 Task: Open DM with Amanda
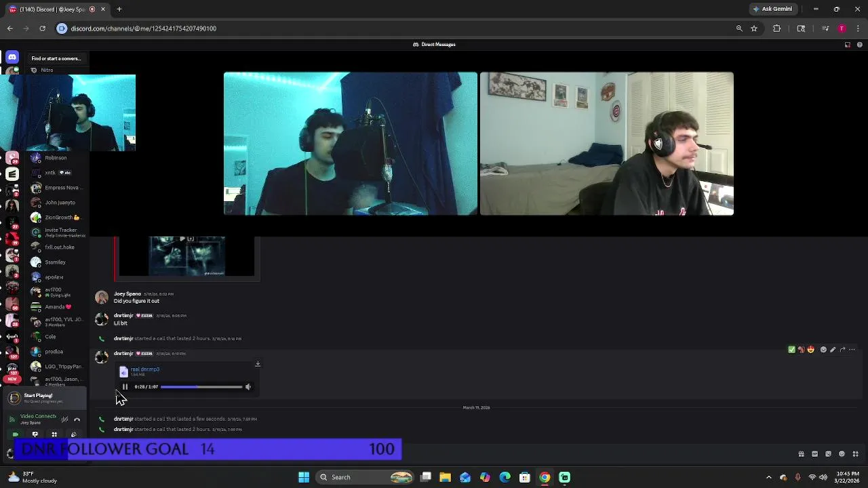[x=57, y=307]
